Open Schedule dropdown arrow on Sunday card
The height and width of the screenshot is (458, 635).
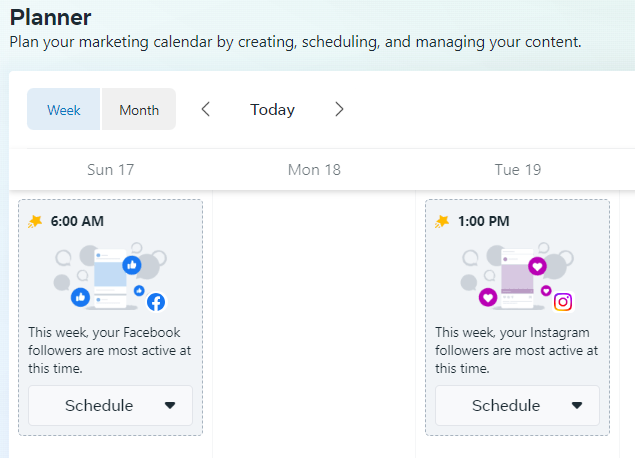[169, 406]
